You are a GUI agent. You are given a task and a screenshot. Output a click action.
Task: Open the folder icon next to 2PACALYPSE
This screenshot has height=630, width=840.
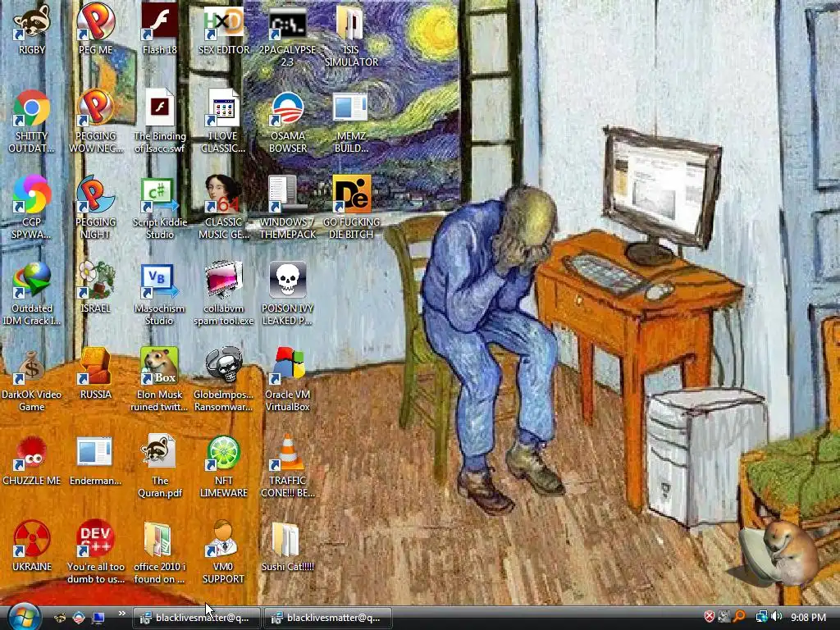pyautogui.click(x=351, y=21)
